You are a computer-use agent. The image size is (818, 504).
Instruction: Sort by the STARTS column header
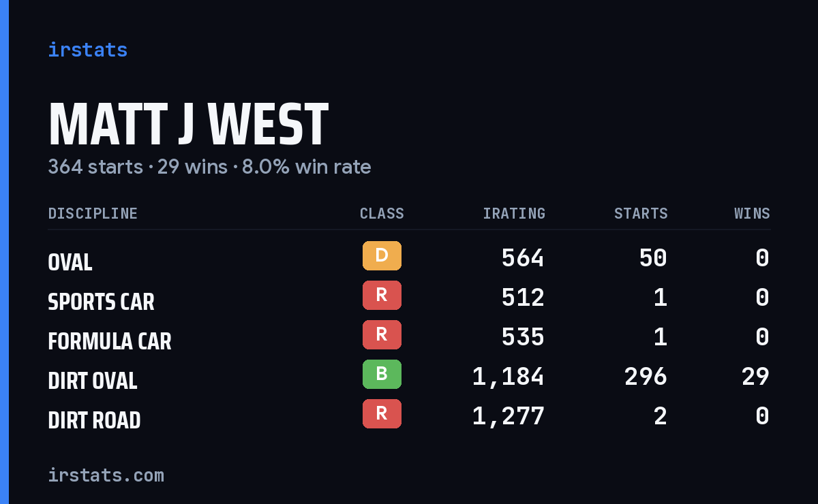pyautogui.click(x=641, y=214)
